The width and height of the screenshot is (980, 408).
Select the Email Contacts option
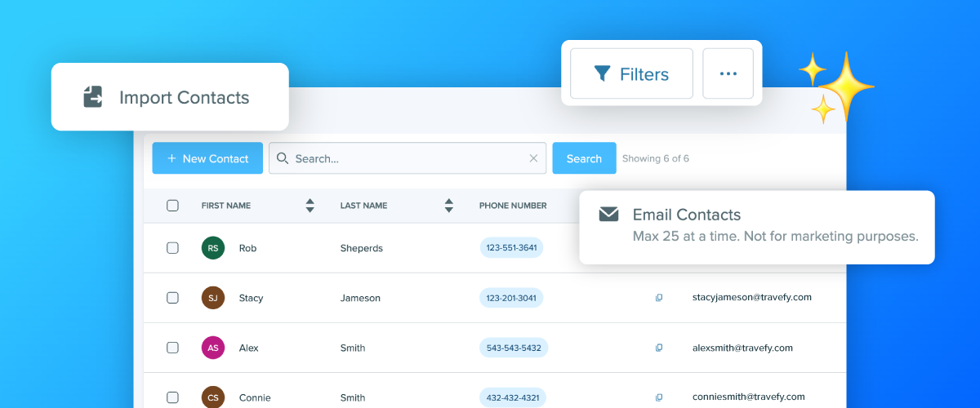coord(757,227)
